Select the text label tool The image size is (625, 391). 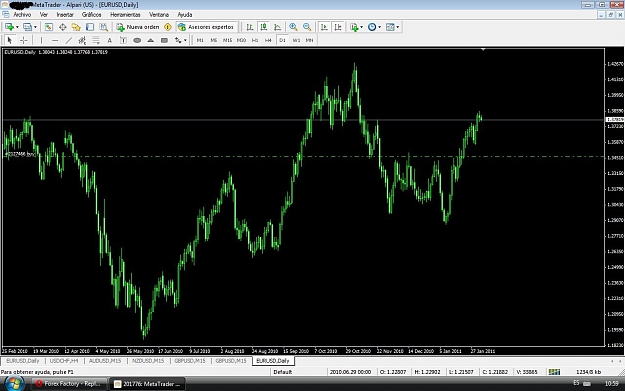tap(123, 40)
